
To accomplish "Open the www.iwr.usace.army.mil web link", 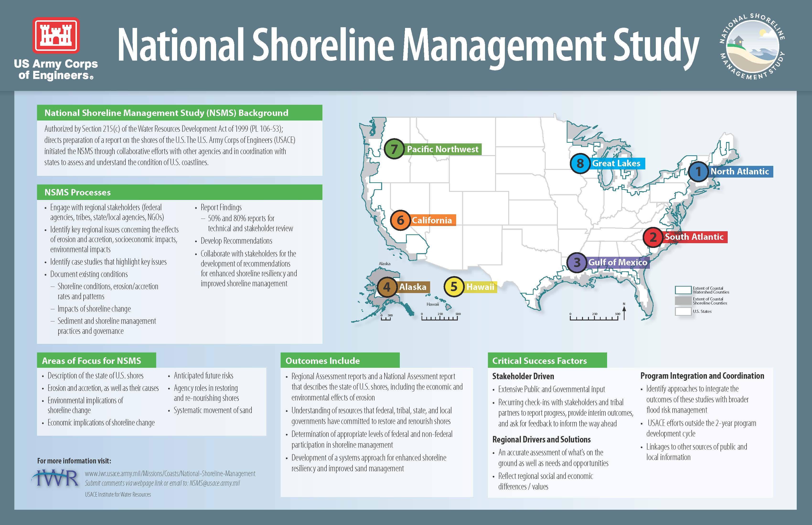I will [170, 473].
